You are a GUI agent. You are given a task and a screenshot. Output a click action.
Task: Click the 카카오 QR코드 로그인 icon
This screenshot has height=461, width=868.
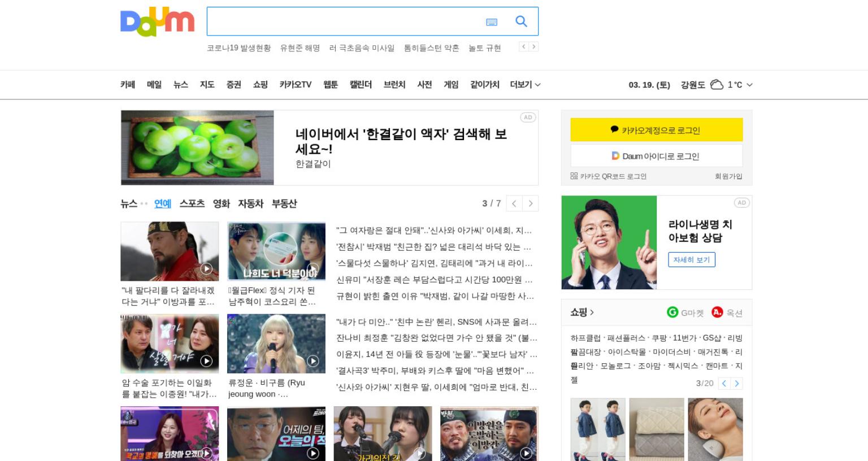(574, 176)
